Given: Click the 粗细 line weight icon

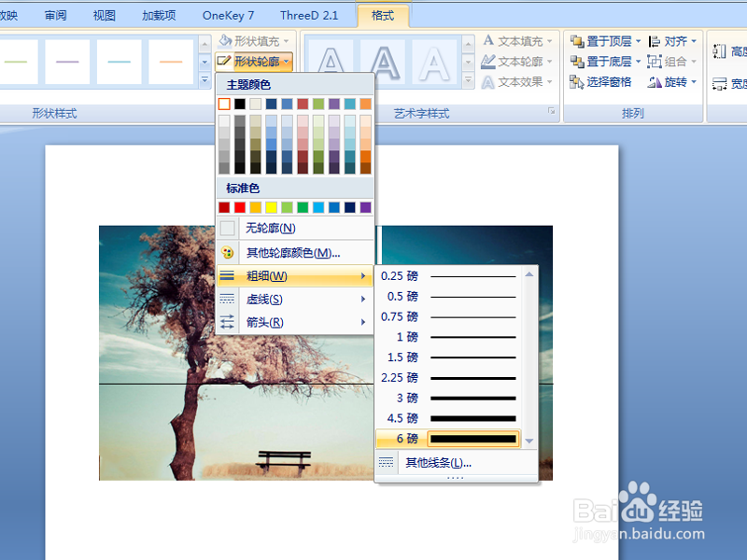Looking at the screenshot, I should [227, 275].
